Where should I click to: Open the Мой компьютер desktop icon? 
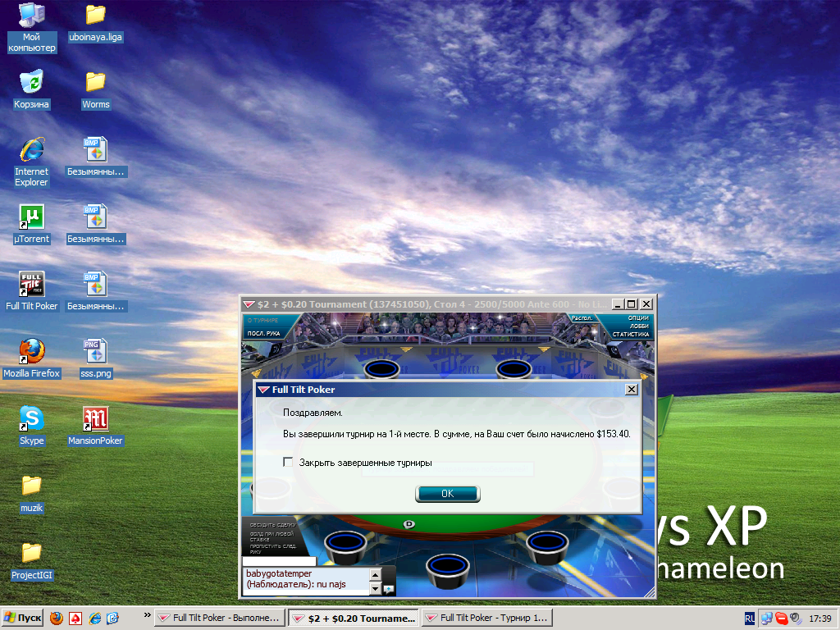click(32, 27)
